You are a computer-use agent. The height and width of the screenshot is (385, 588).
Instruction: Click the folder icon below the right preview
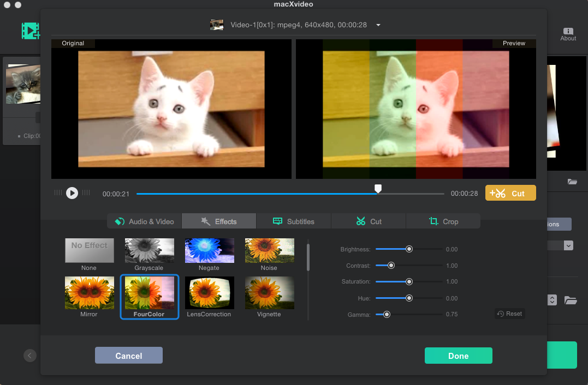(572, 182)
